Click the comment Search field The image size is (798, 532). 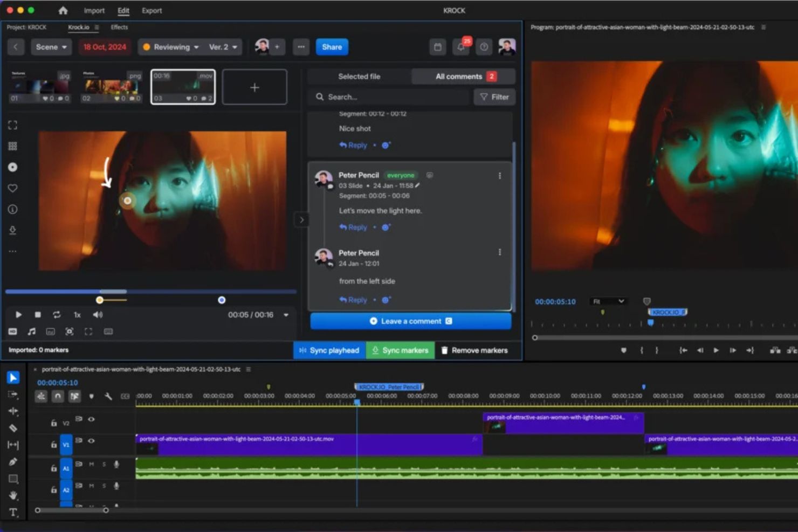coord(389,97)
